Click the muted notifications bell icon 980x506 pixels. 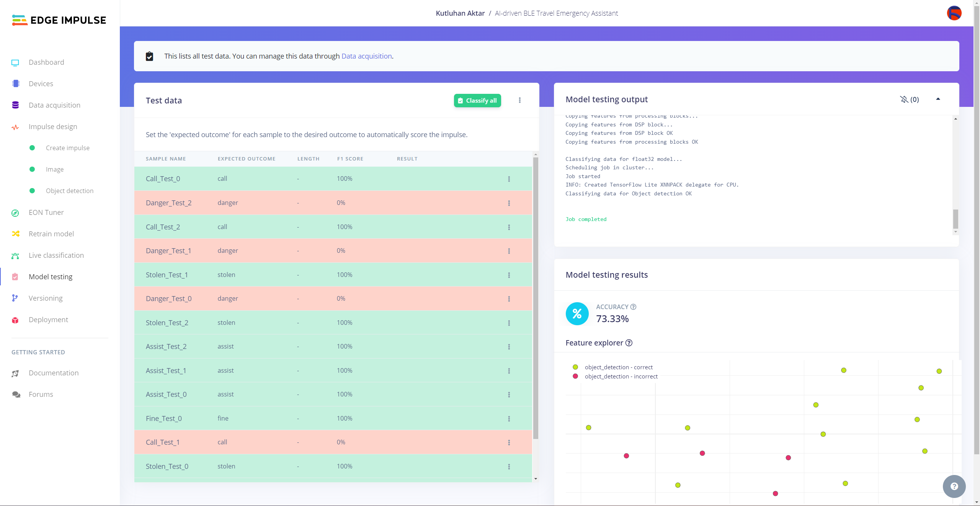click(x=904, y=100)
